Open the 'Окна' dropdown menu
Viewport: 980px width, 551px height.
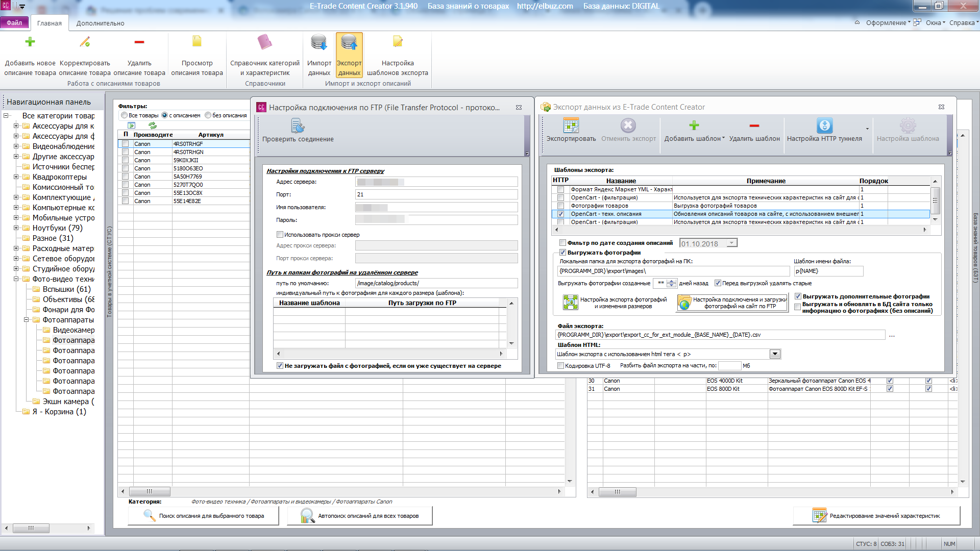pos(935,22)
